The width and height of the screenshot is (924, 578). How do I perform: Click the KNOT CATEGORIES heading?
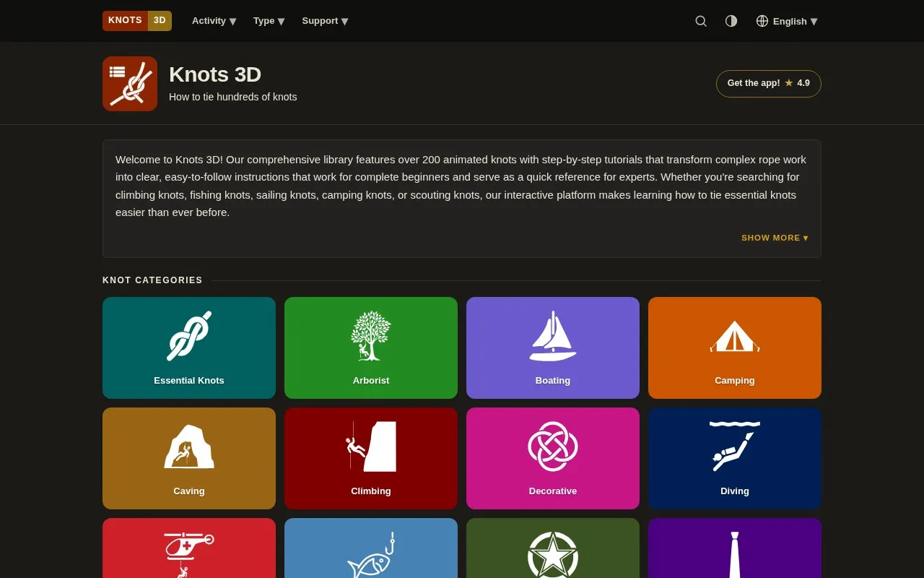(x=152, y=280)
